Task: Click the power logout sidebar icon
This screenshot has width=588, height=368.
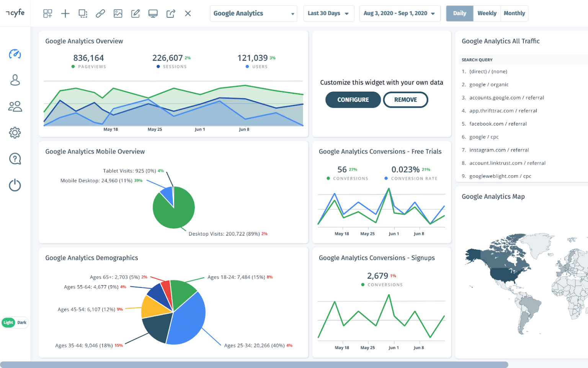Action: (15, 185)
